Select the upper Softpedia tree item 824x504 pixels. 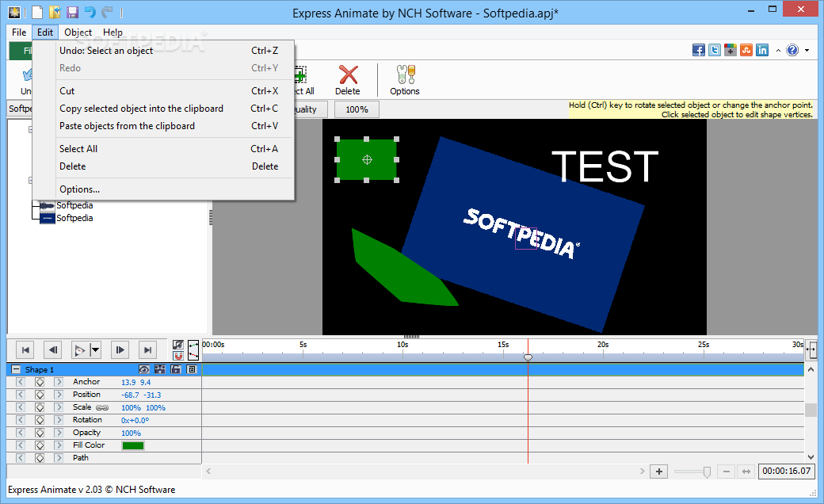pos(74,205)
